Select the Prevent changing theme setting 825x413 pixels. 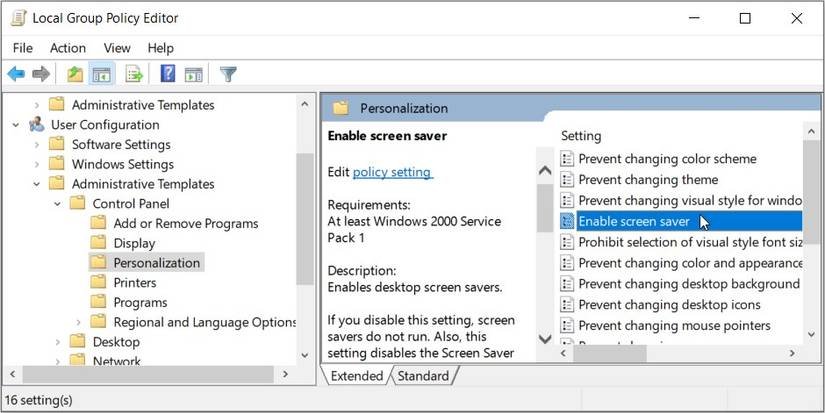(648, 180)
